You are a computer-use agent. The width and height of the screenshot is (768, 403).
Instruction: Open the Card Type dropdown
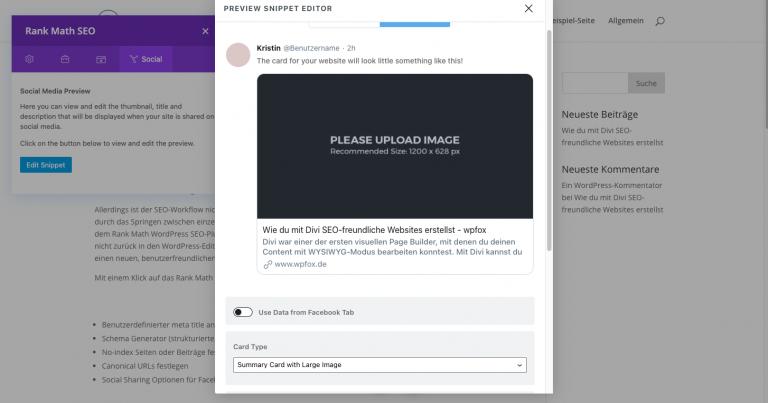point(380,365)
